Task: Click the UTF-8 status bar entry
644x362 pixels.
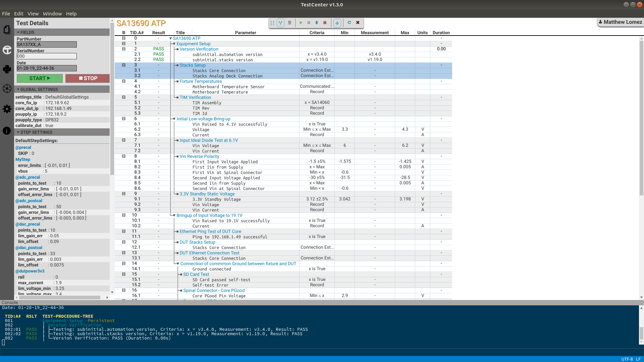Action: coord(627,359)
